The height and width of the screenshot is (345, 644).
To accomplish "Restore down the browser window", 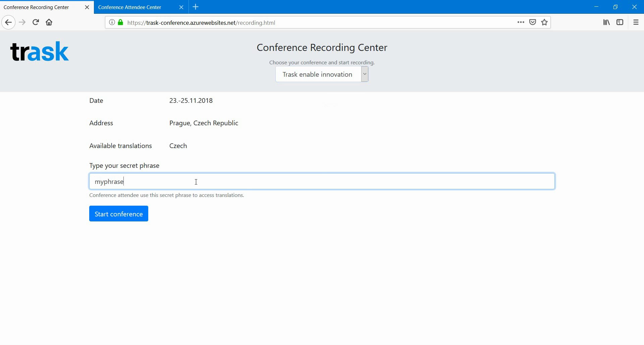I will click(x=615, y=7).
